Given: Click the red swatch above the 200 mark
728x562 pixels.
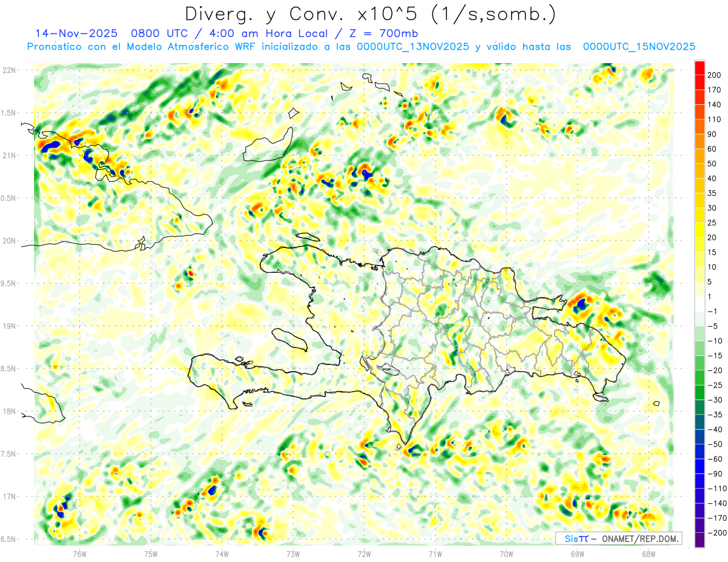Looking at the screenshot, I should (x=699, y=67).
